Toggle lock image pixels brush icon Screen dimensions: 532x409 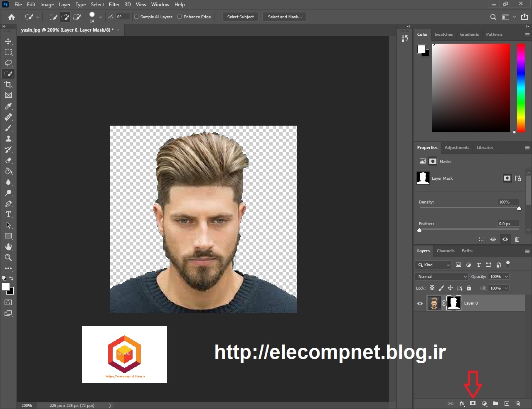(x=441, y=288)
